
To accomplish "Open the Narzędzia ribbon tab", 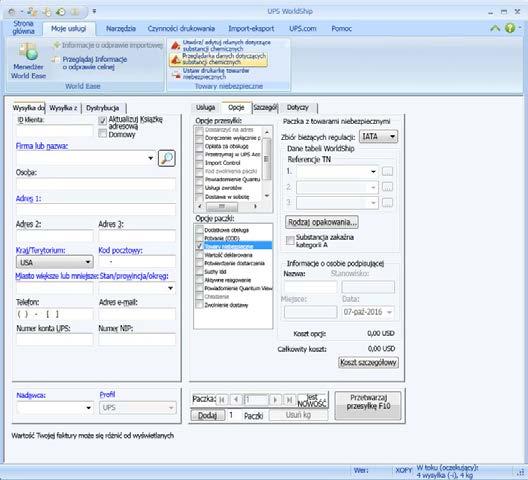I will click(121, 29).
